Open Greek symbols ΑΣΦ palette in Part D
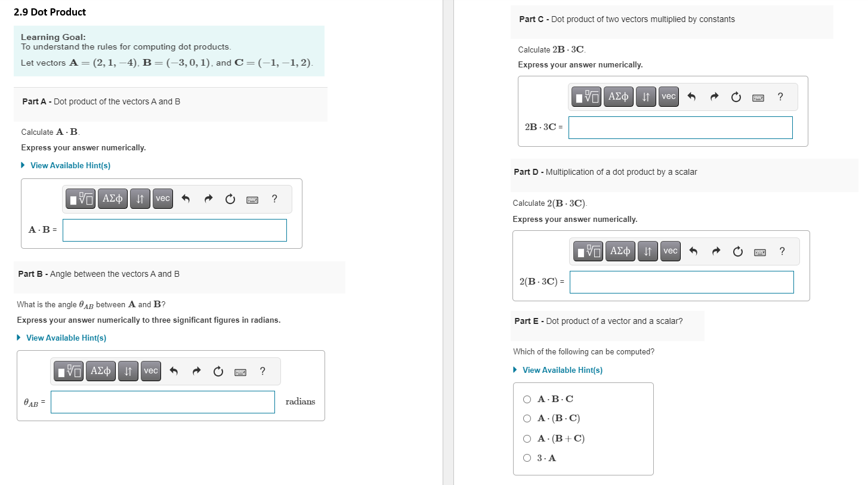 tap(620, 251)
